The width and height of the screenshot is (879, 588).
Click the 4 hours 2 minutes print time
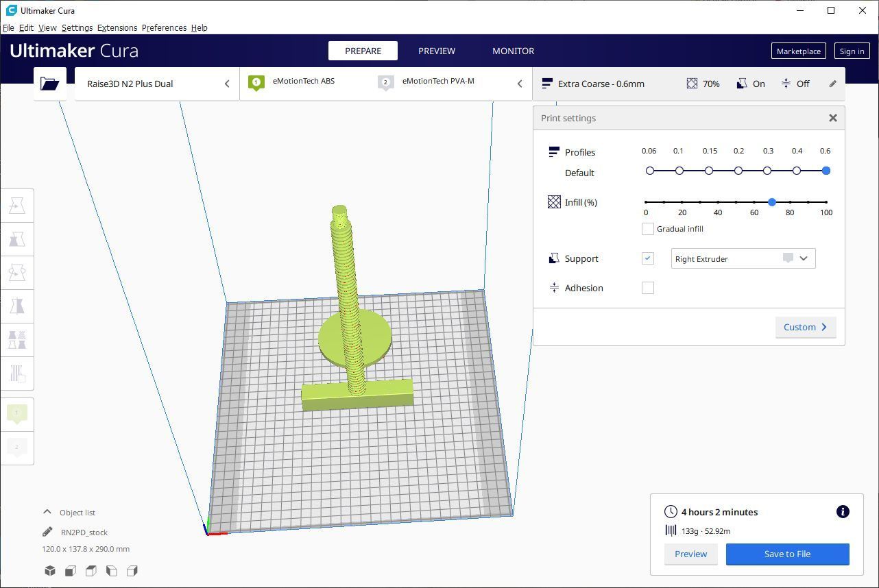click(719, 512)
